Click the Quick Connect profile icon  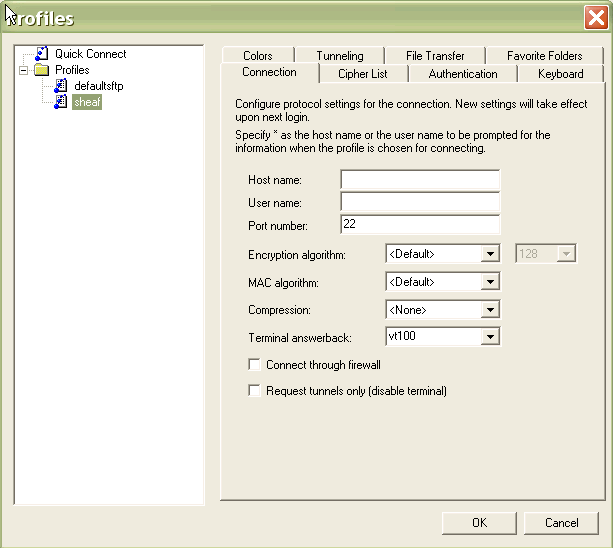pos(41,54)
